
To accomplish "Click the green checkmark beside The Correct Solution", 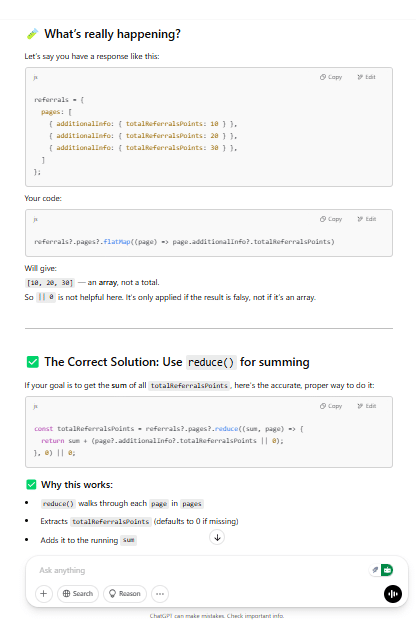I will point(33,362).
